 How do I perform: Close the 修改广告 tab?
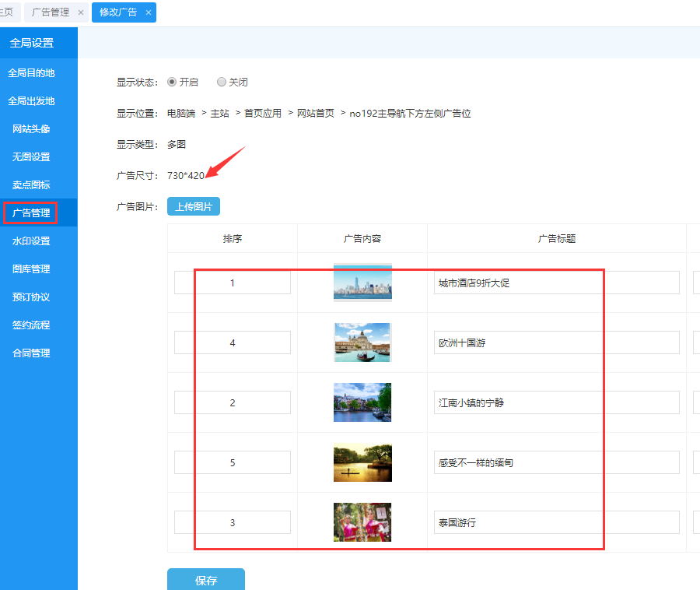(148, 12)
